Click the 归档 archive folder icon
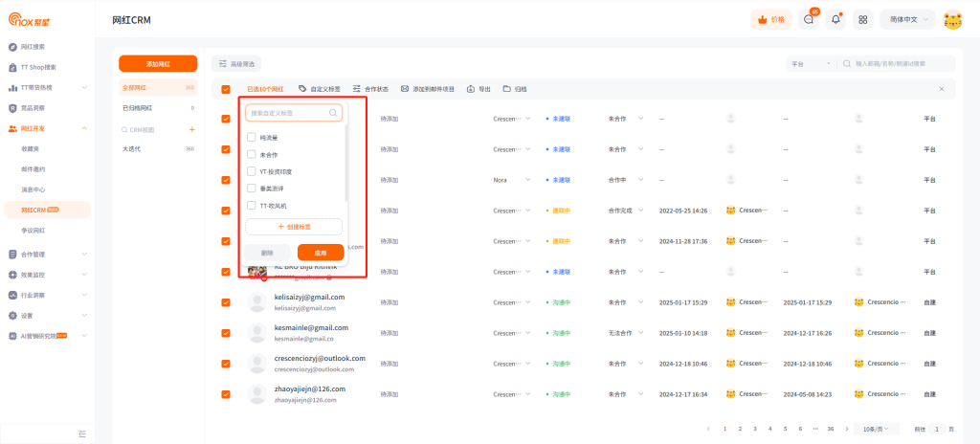 (x=507, y=89)
